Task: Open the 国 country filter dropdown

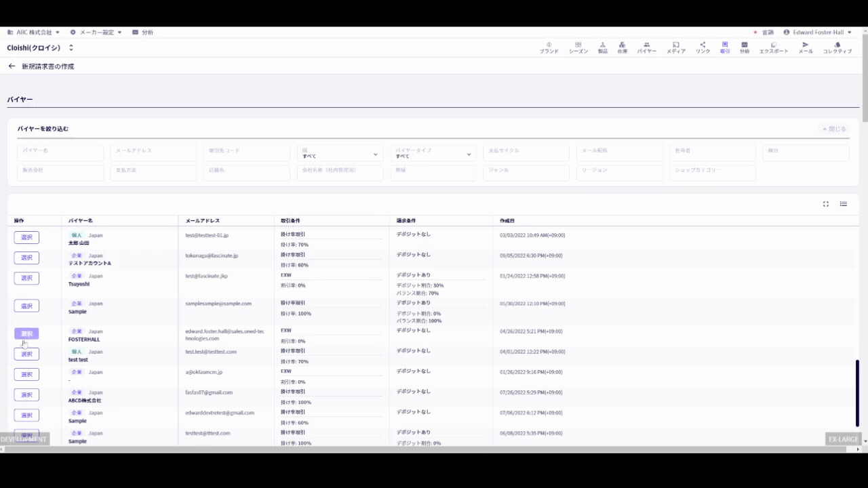Action: tap(340, 153)
